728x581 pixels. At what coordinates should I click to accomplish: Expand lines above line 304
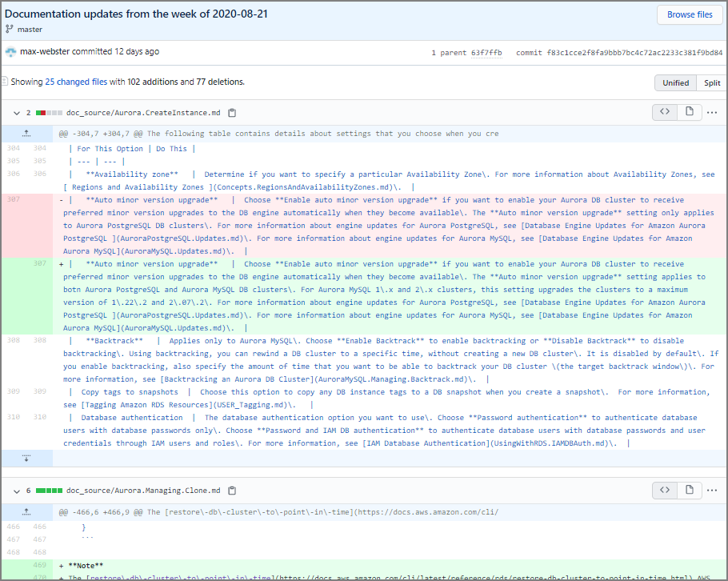point(26,134)
